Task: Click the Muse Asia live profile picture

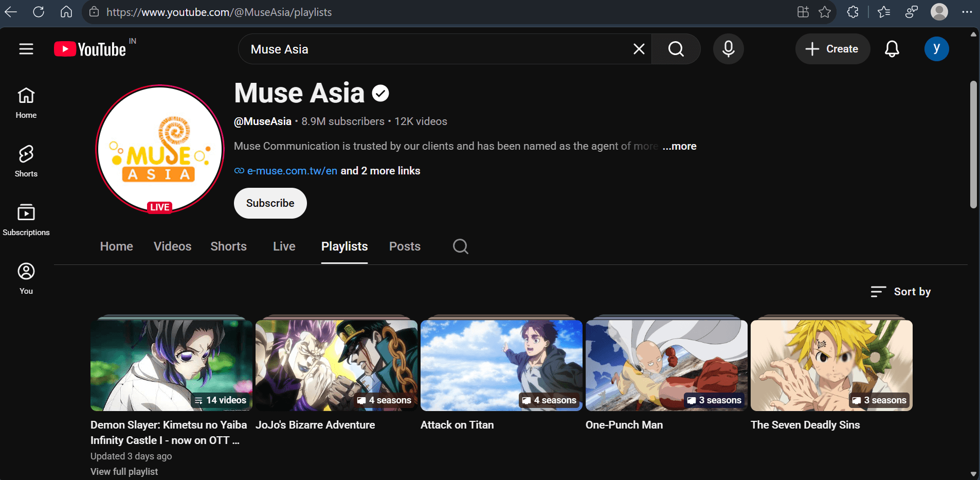Action: [x=160, y=149]
